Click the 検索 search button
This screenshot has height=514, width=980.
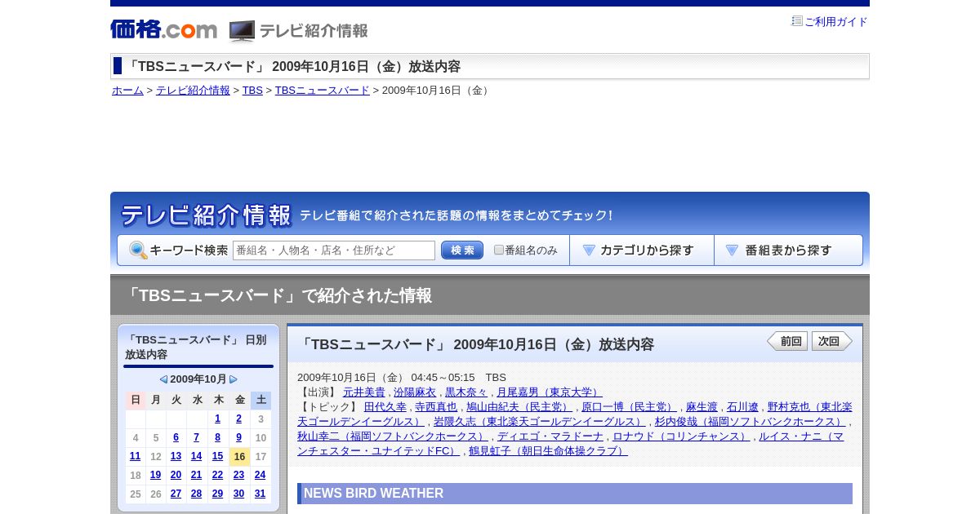pos(462,250)
